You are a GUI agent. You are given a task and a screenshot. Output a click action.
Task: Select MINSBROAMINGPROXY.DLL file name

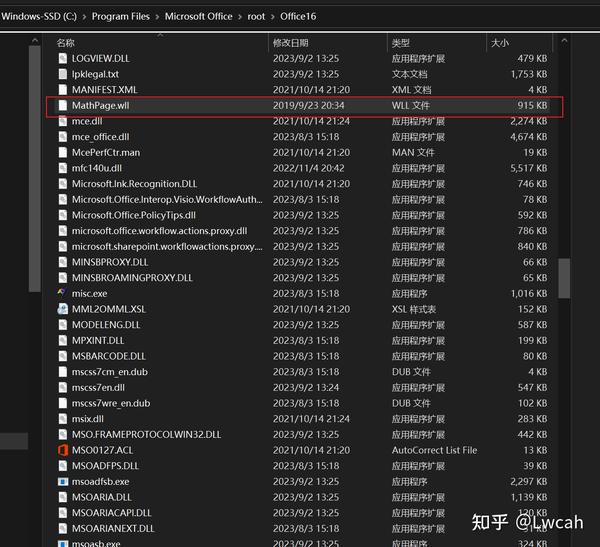(132, 278)
